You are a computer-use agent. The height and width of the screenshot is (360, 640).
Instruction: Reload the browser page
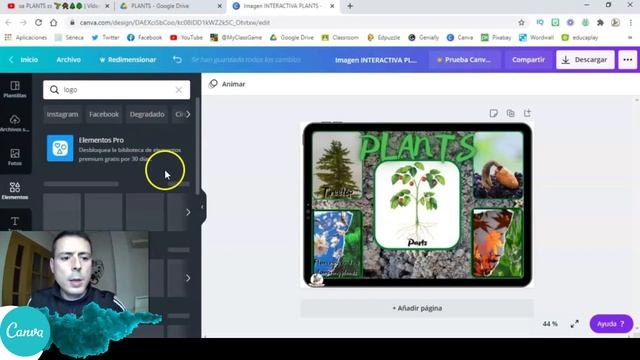coord(38,23)
